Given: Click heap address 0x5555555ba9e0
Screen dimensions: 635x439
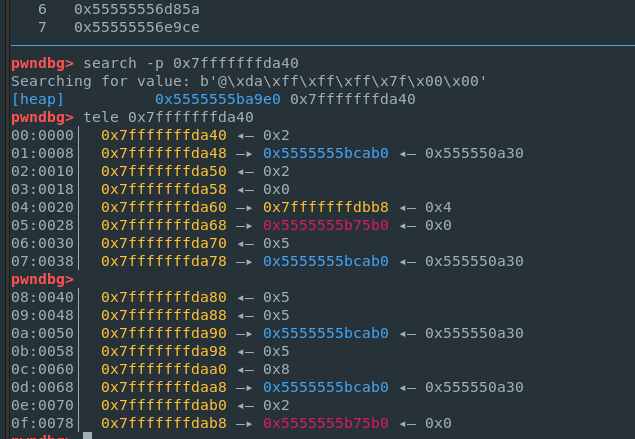Looking at the screenshot, I should (217, 99).
